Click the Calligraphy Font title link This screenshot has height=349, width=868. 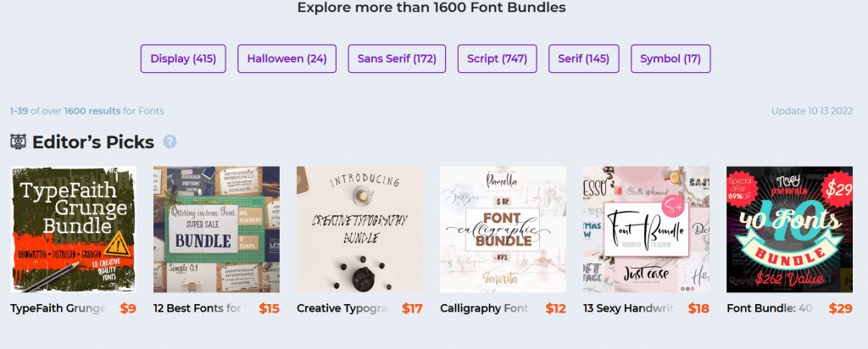tap(484, 308)
